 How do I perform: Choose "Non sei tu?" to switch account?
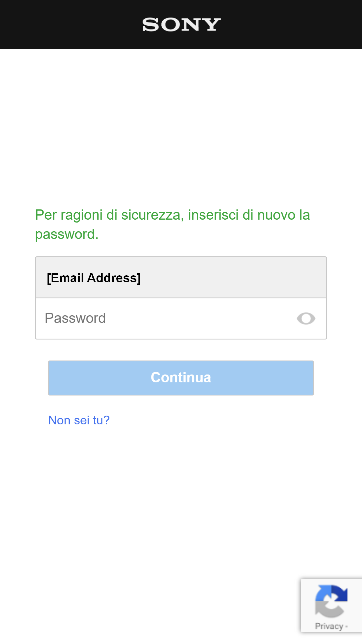pyautogui.click(x=79, y=420)
